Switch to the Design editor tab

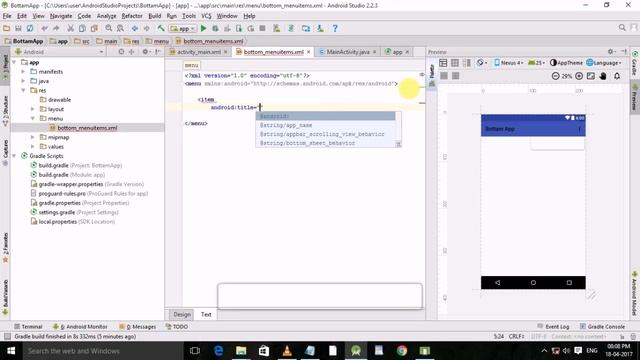(182, 314)
